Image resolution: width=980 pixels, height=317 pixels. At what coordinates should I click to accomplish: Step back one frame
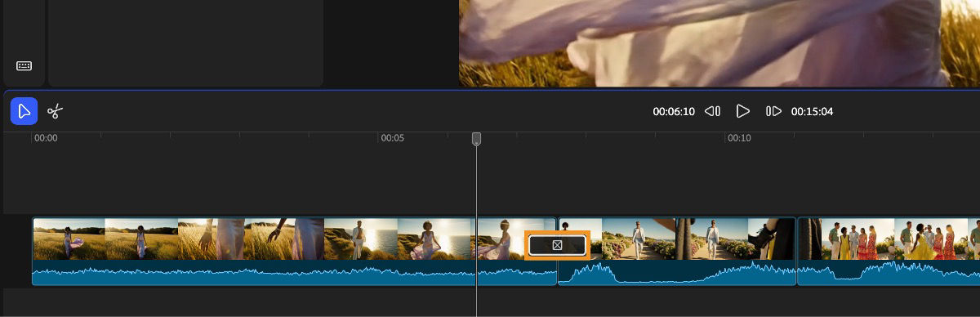pyautogui.click(x=712, y=111)
